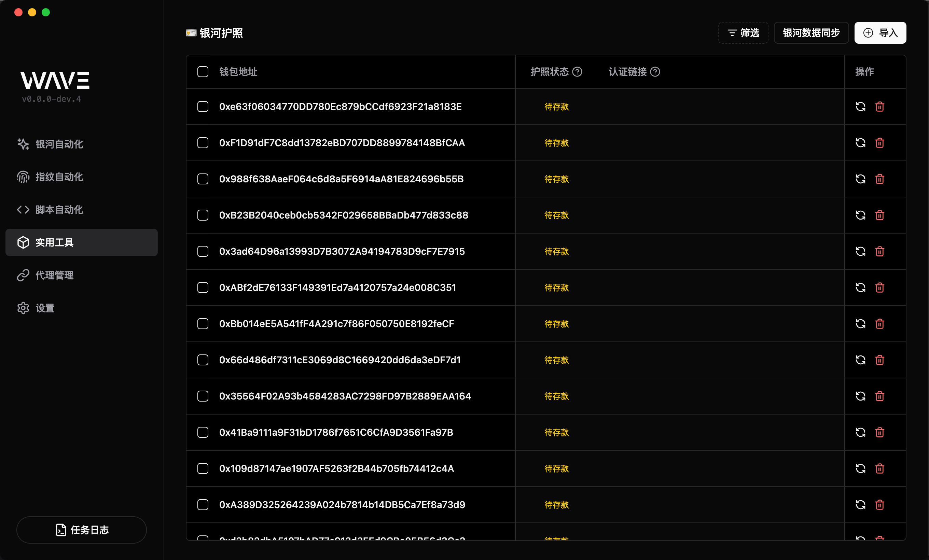Delete the 0x3ad64D96a139 wallet entry

(x=879, y=251)
